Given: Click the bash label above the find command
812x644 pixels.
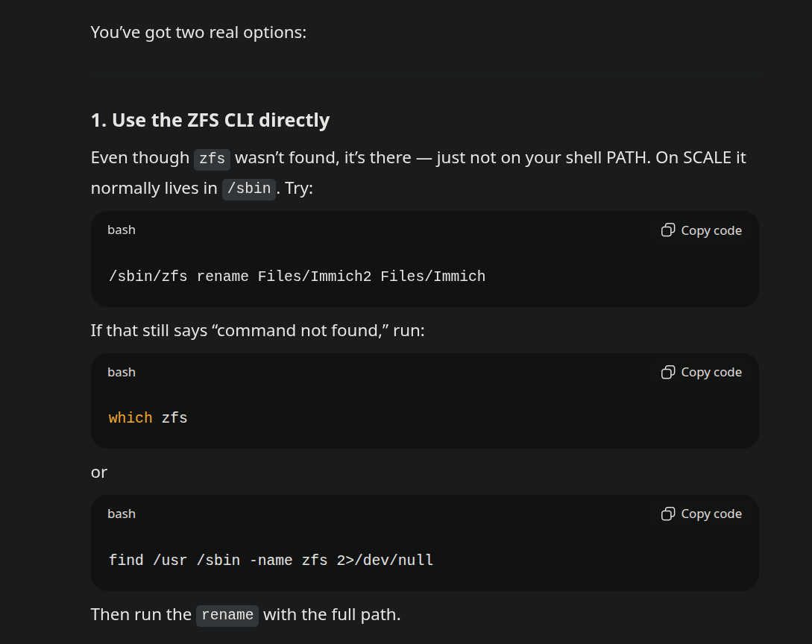Looking at the screenshot, I should click(122, 514).
